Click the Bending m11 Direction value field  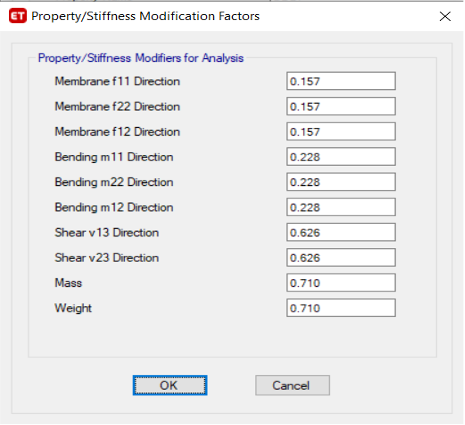[341, 157]
